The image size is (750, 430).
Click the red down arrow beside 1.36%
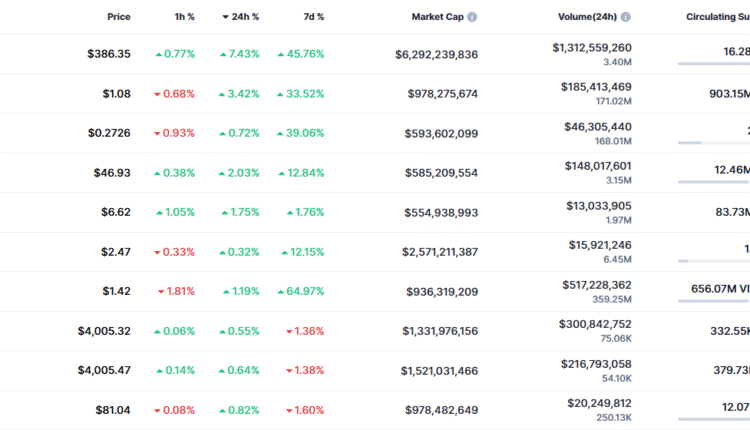tap(289, 331)
